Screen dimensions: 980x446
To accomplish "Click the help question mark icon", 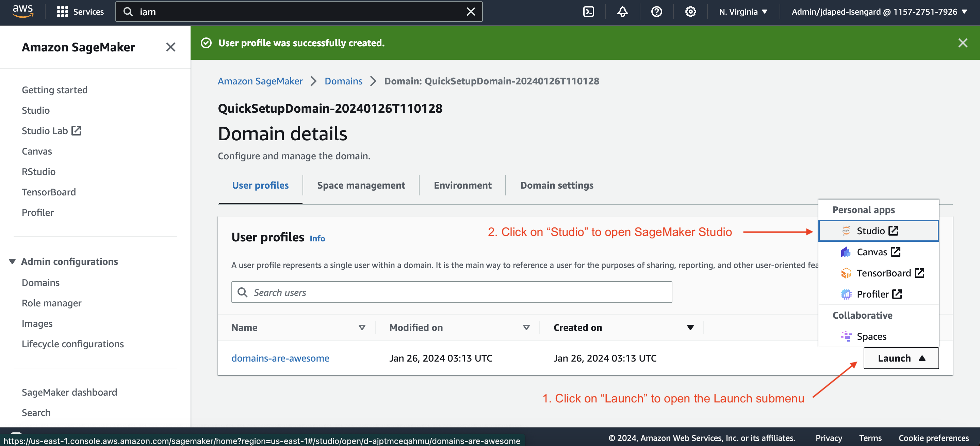I will click(x=656, y=12).
